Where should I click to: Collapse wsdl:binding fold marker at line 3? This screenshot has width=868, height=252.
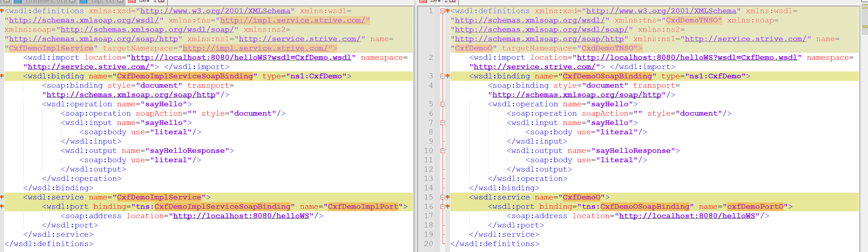442,76
